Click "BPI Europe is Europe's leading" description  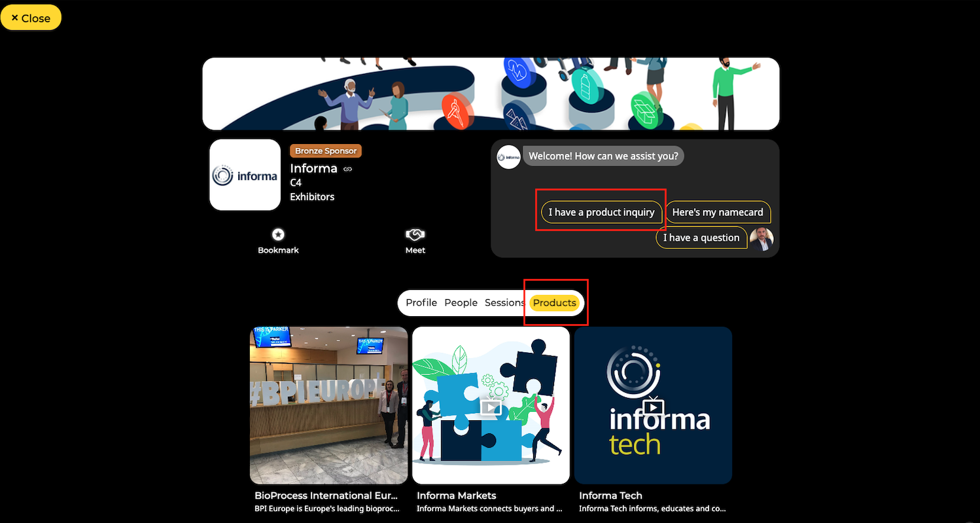point(326,509)
